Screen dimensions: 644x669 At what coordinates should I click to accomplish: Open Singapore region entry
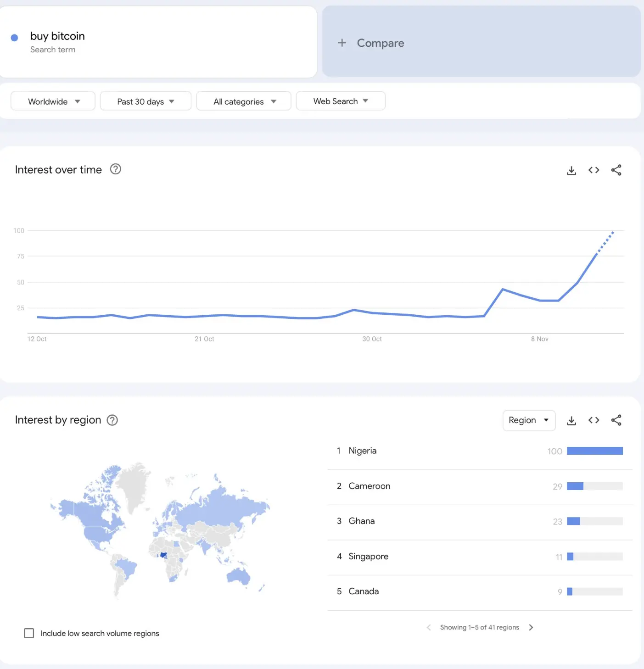tap(368, 557)
